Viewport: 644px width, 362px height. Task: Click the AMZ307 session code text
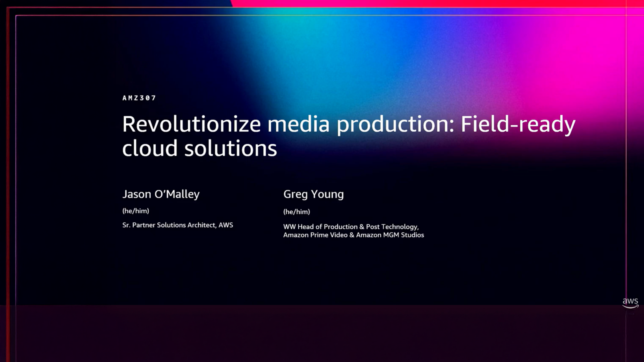(x=139, y=98)
